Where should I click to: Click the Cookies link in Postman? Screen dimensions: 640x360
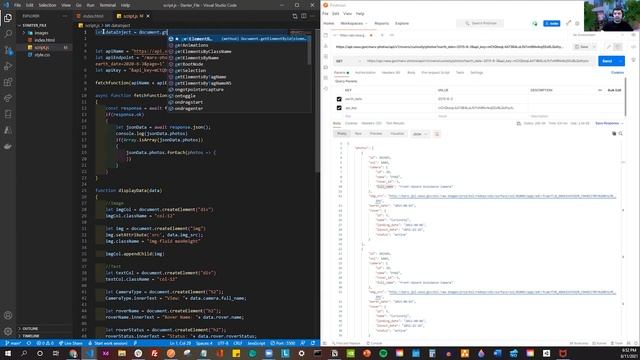(x=617, y=72)
